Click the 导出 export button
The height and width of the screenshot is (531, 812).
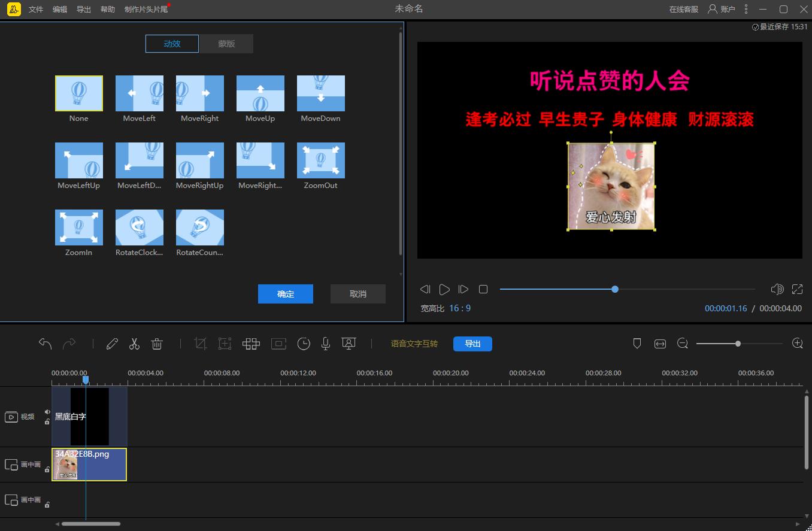coord(472,344)
